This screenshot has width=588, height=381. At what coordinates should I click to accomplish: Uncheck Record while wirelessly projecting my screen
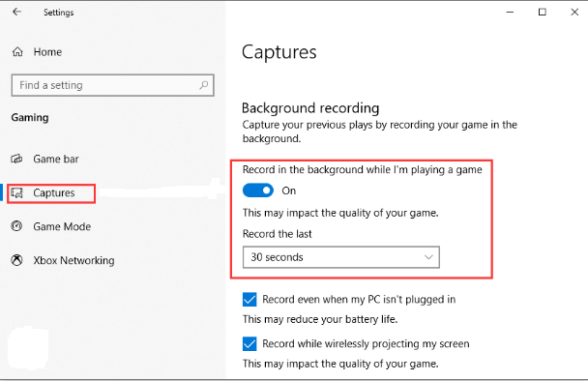pyautogui.click(x=250, y=343)
